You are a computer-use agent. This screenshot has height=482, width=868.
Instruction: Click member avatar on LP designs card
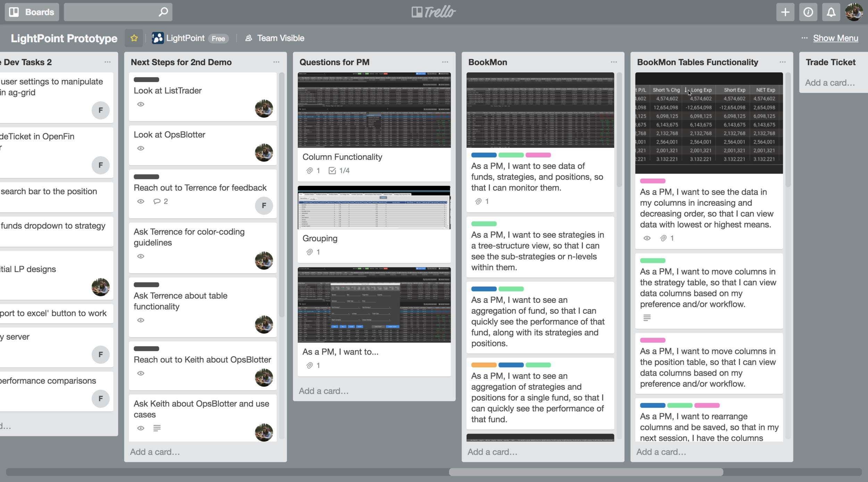coord(101,287)
